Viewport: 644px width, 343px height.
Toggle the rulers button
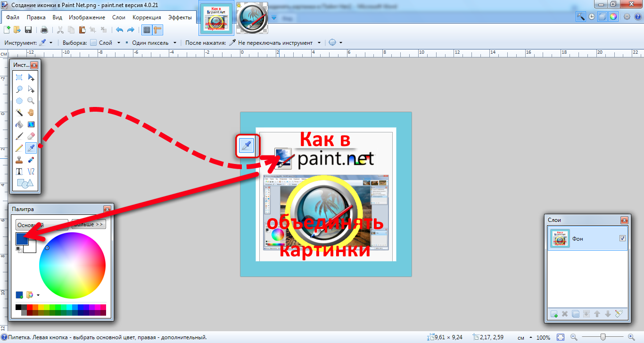point(157,30)
